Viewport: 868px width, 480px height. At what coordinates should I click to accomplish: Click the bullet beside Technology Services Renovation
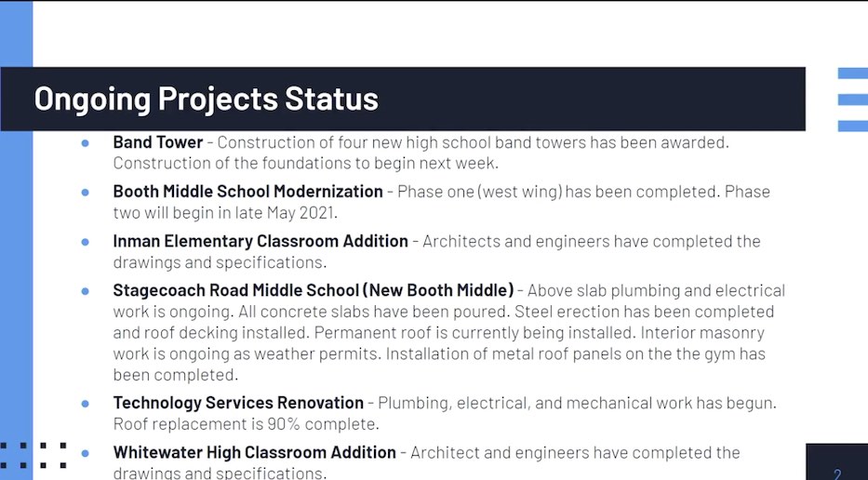tap(86, 404)
